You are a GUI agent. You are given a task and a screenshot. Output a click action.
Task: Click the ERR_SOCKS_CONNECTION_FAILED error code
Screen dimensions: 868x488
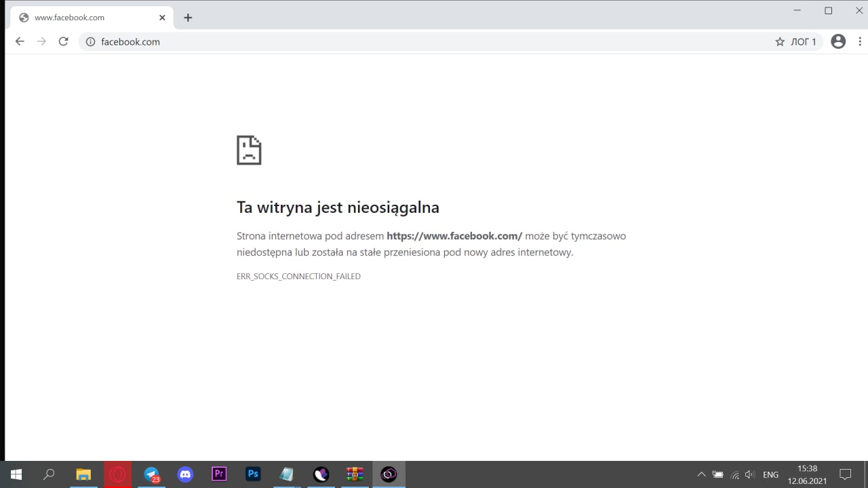[x=298, y=277]
